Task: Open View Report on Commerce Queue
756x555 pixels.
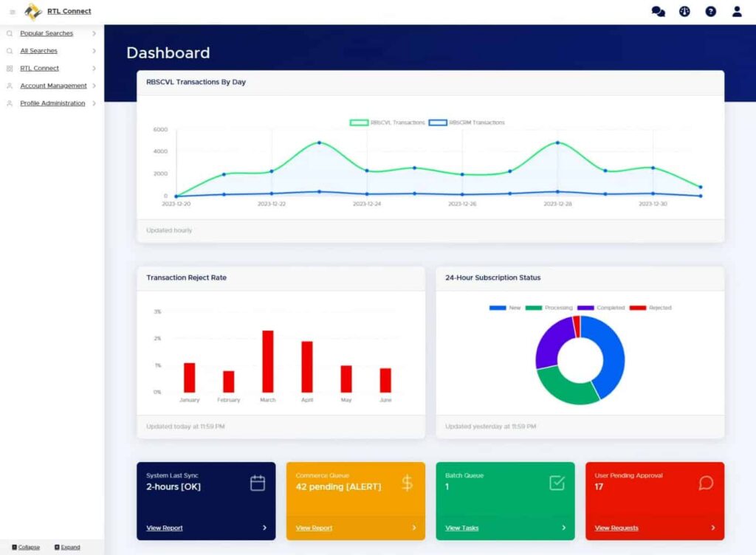Action: [314, 528]
